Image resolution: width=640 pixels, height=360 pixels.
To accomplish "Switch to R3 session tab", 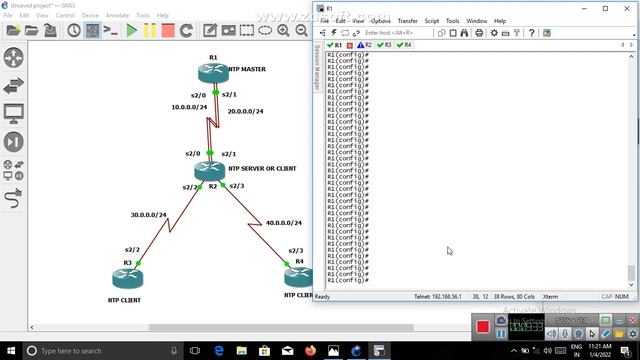I will point(384,45).
